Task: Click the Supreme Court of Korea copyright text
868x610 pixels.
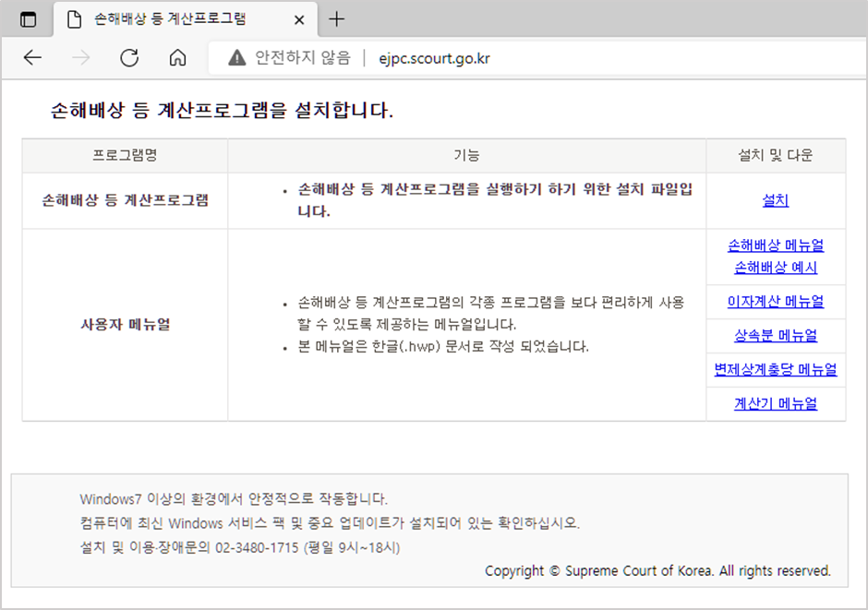Action: coord(657,570)
